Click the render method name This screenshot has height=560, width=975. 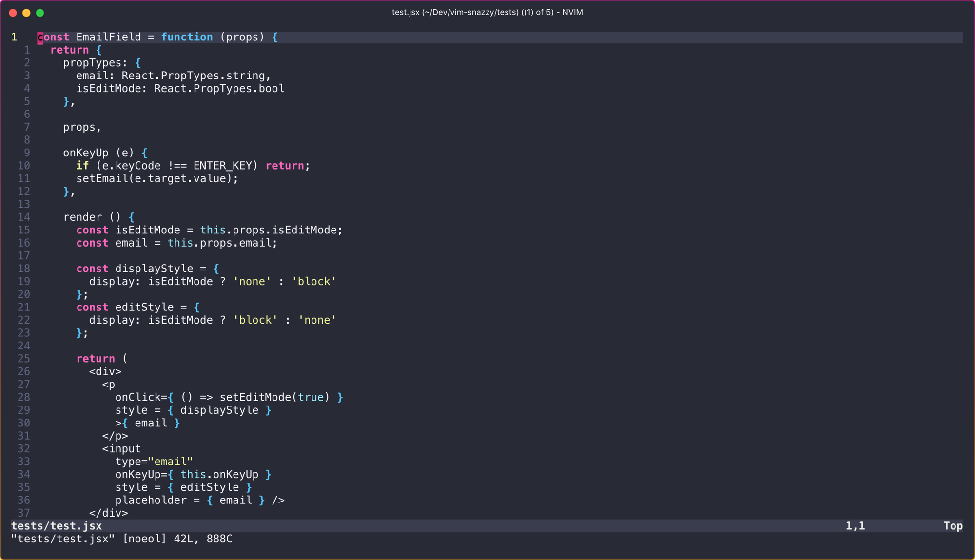(x=82, y=217)
